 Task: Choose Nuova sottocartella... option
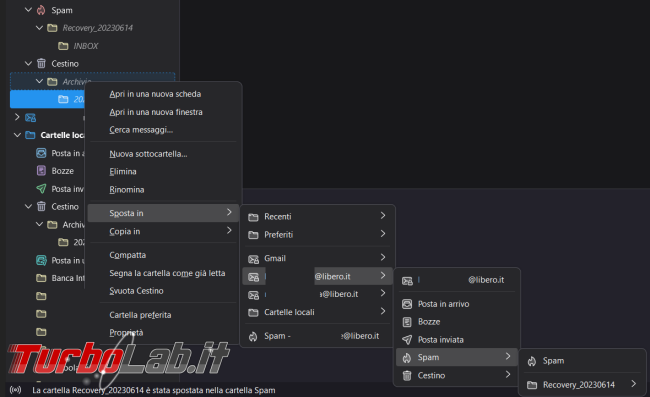click(x=148, y=154)
